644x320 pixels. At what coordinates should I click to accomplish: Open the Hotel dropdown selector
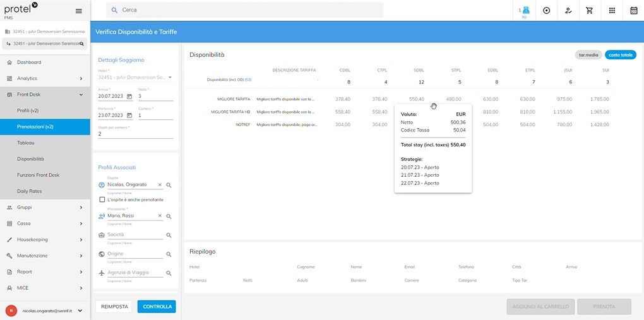coord(170,78)
